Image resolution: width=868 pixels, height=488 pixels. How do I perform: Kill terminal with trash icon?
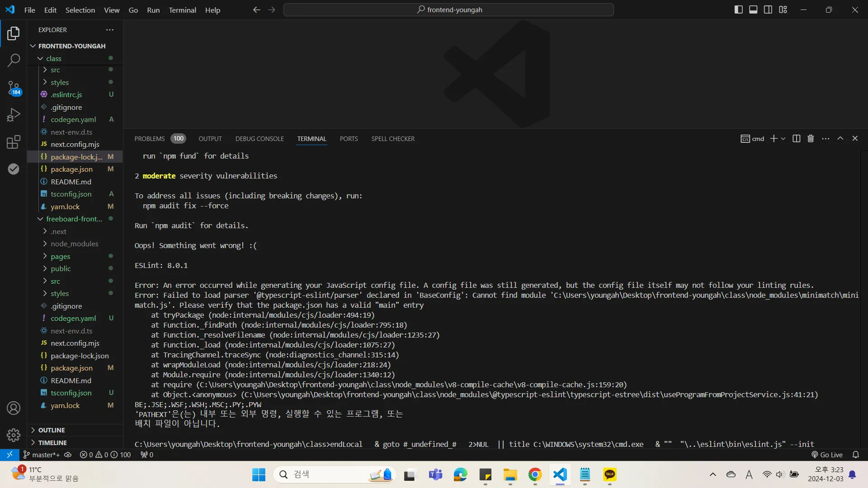pyautogui.click(x=811, y=139)
